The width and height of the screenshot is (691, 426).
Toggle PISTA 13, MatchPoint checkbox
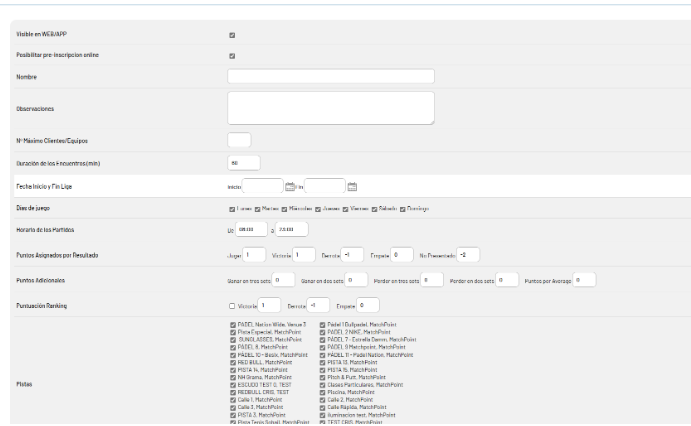pos(323,363)
